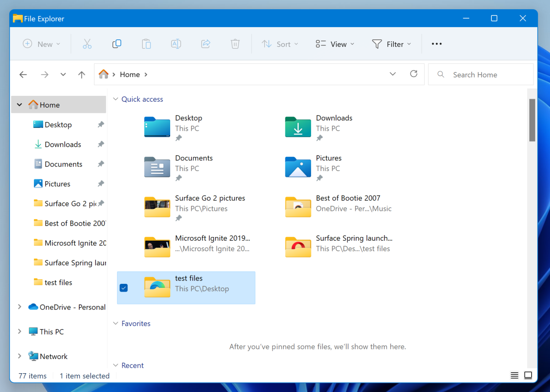
Task: Select the Desktop folder icon in Quick access
Action: click(x=157, y=127)
